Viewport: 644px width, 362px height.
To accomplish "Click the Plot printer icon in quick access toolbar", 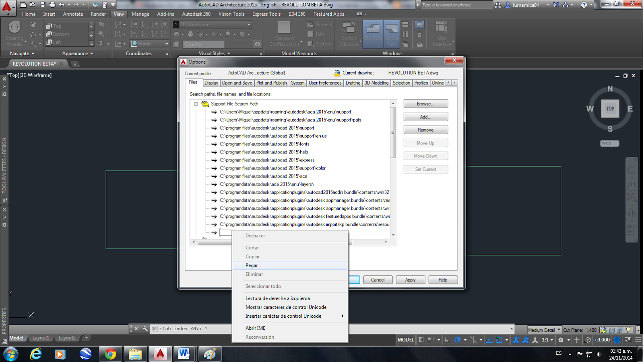I will [52, 5].
